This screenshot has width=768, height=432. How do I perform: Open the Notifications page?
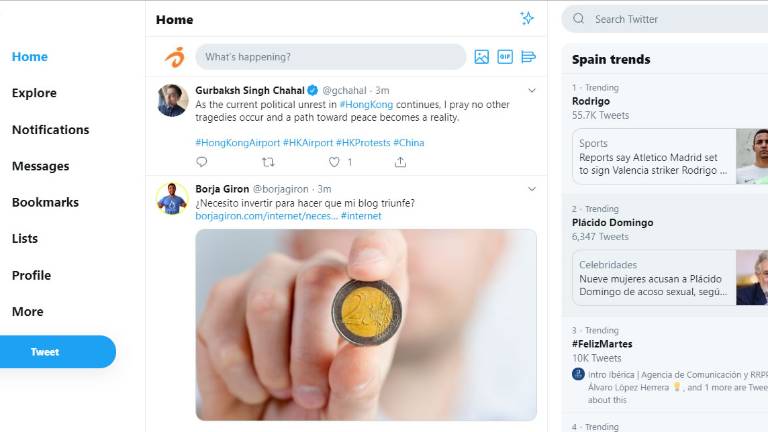[x=50, y=130]
